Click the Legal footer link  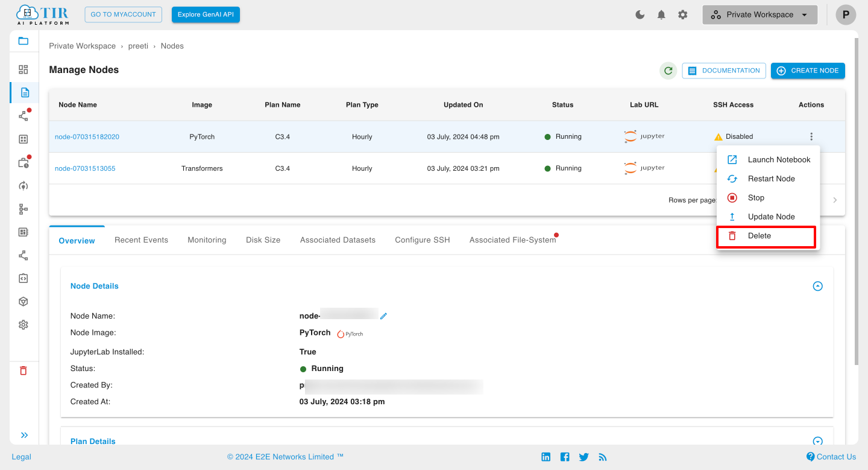(x=21, y=457)
